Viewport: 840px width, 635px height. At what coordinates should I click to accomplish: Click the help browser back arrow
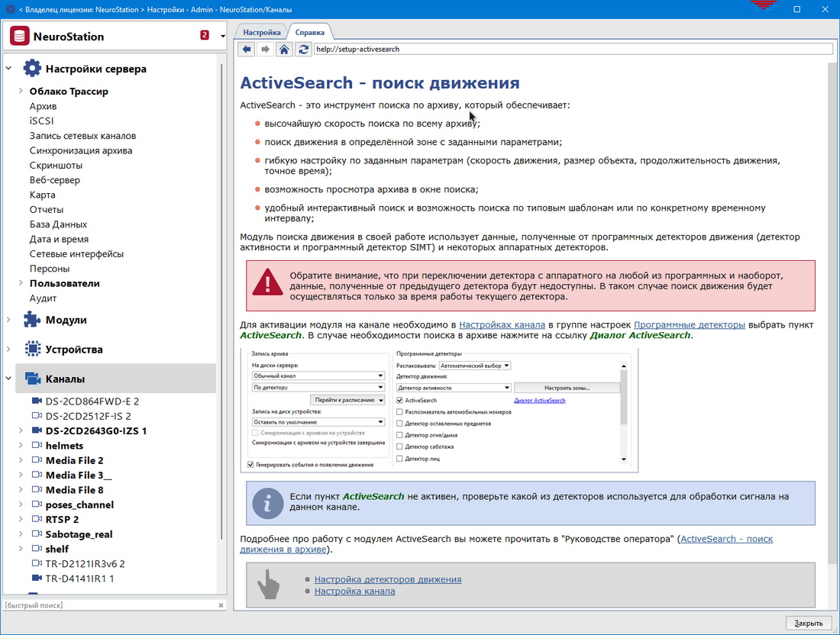(x=246, y=49)
